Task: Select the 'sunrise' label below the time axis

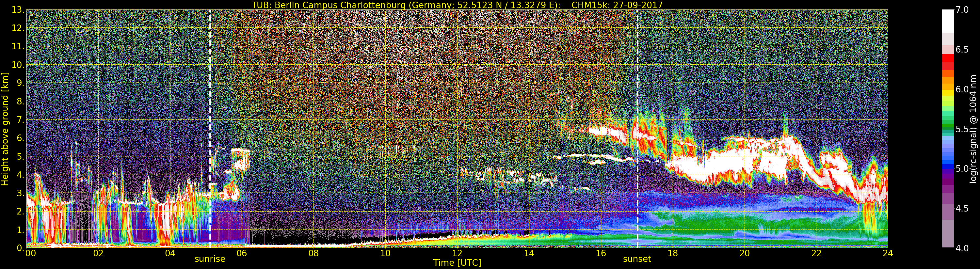Action: (x=210, y=259)
